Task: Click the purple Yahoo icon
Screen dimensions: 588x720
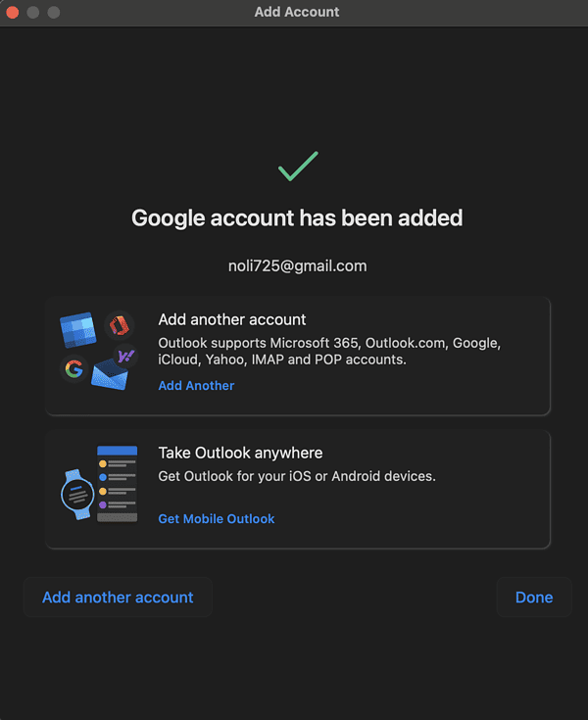Action: pos(125,357)
